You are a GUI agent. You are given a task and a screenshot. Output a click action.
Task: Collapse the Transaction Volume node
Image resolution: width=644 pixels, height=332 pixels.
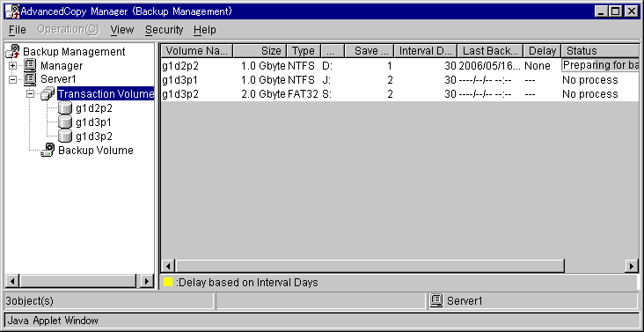[30, 94]
